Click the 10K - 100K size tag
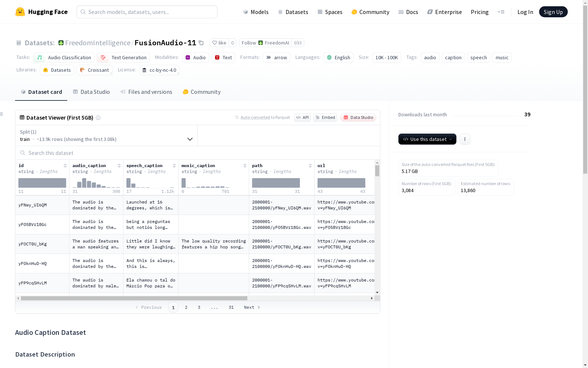 [x=387, y=57]
